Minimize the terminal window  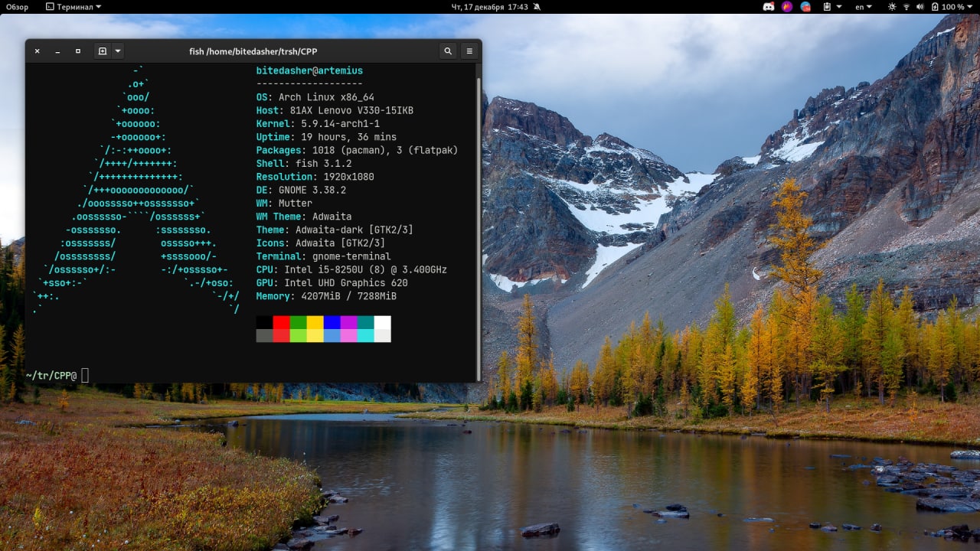click(57, 51)
